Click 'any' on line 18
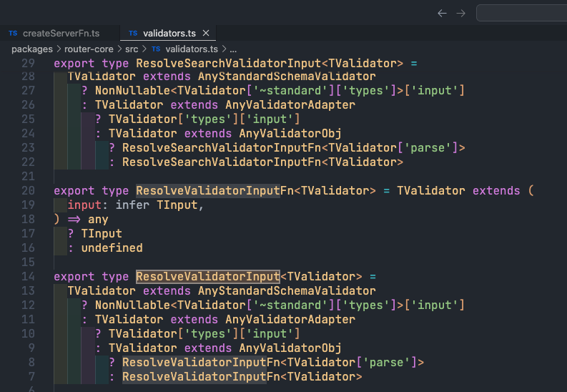Viewport: 567px width, 392px height. coord(98,220)
